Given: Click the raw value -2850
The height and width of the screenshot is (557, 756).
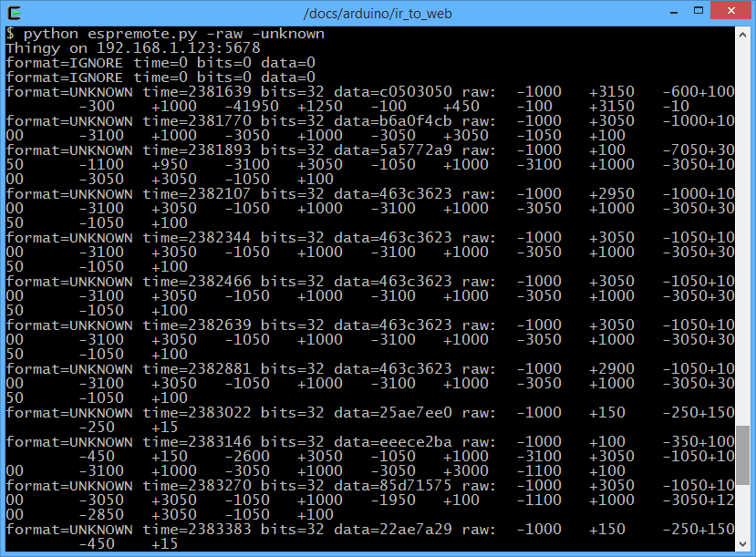Looking at the screenshot, I should (x=102, y=514).
